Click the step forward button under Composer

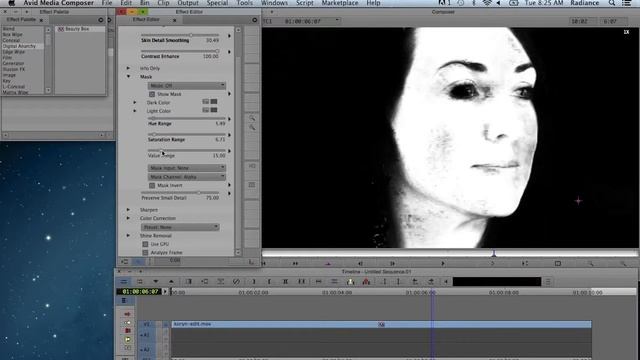(x=392, y=264)
